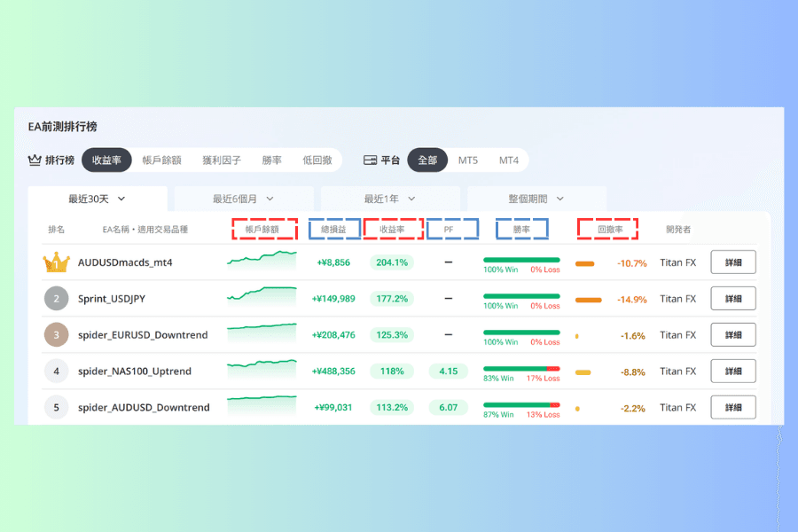
Task: Click the Sprint_USDJPY drawdown bar
Action: point(589,300)
